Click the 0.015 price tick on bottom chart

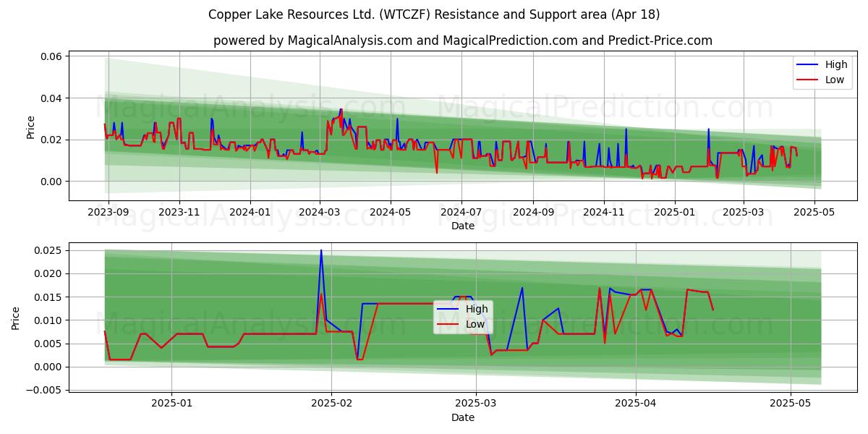pyautogui.click(x=49, y=297)
